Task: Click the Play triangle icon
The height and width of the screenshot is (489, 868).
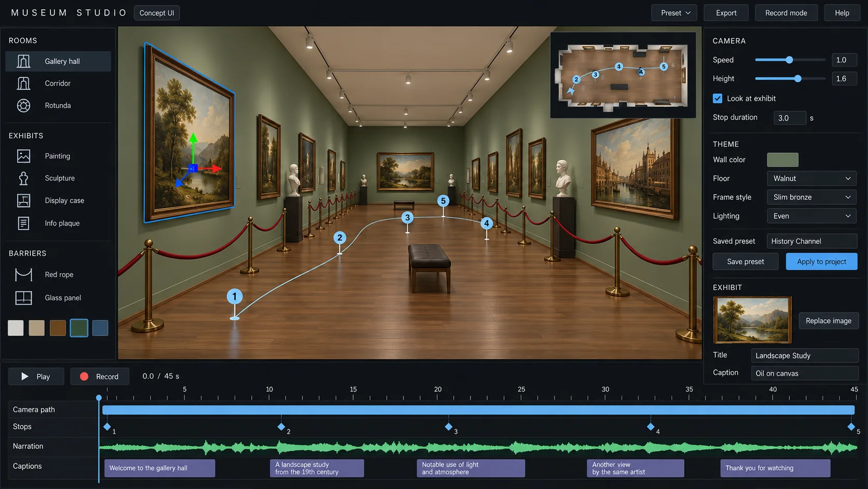Action: [24, 376]
